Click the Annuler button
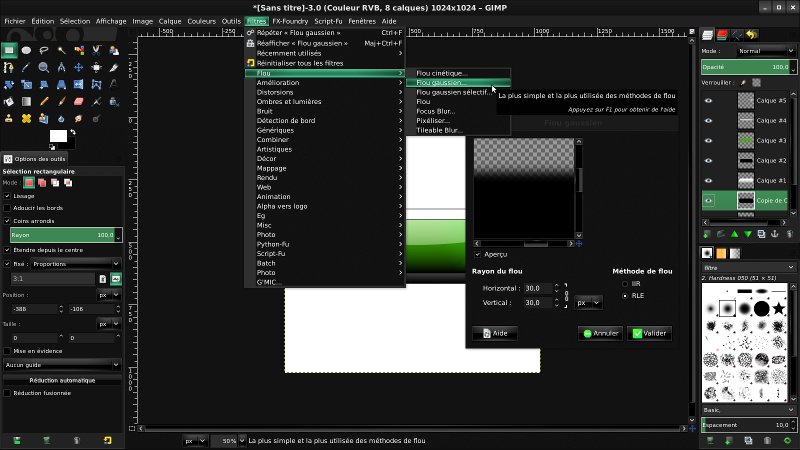The width and height of the screenshot is (800, 450). (x=601, y=333)
